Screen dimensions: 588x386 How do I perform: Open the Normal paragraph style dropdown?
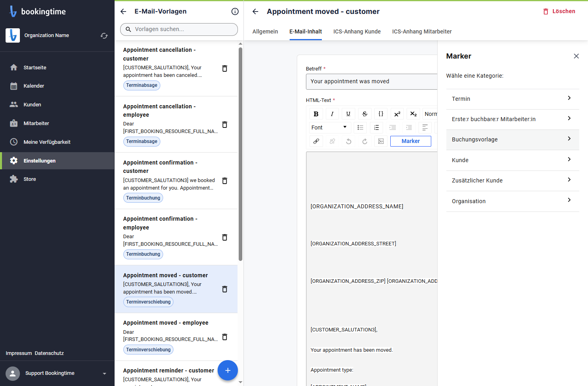tap(430, 114)
